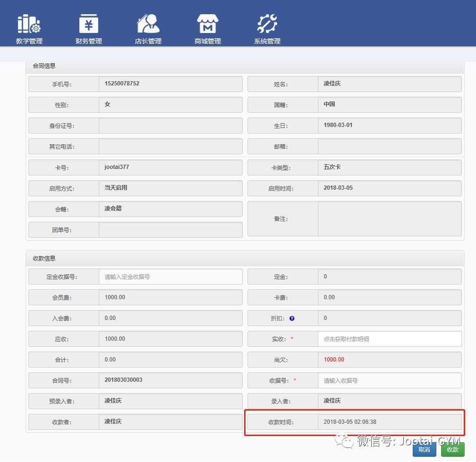Open the 教学管理 books icon
This screenshot has width=476, height=462.
click(x=29, y=23)
